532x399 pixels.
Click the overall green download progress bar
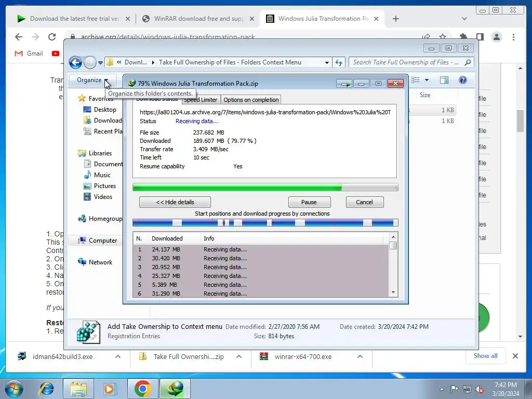click(x=265, y=187)
